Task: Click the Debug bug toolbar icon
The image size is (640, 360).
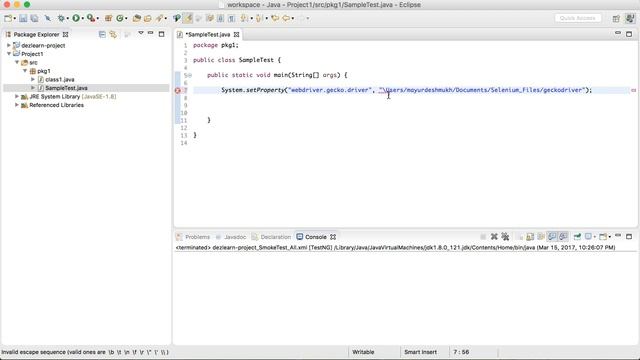Action: pos(61,18)
